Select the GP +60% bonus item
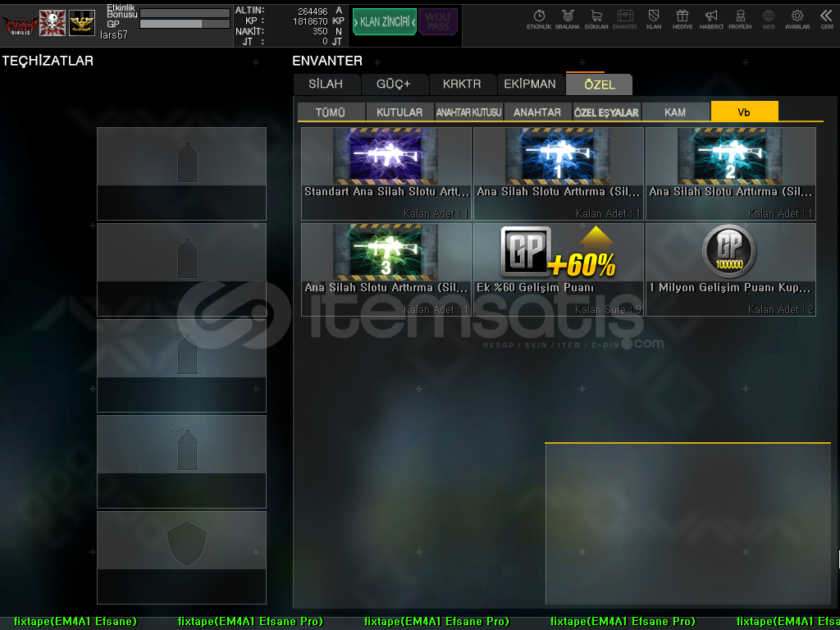Viewport: 840px width, 630px height. coord(558,269)
